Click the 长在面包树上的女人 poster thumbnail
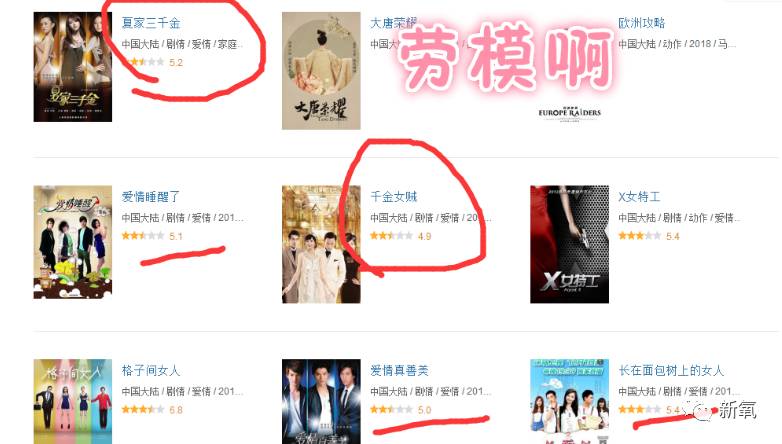782x444 pixels. click(x=570, y=402)
